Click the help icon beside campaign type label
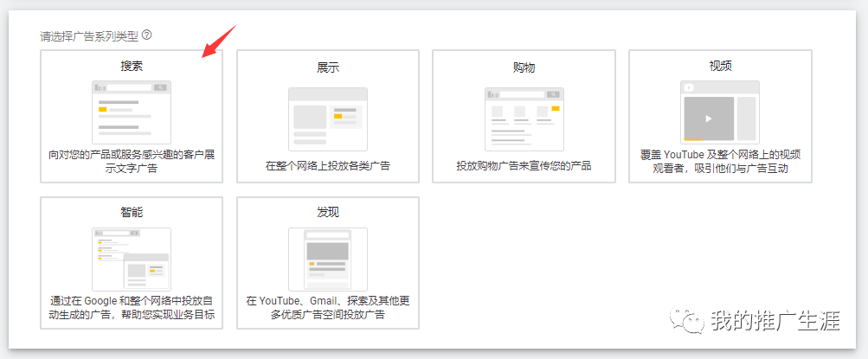This screenshot has height=359, width=868. 147,35
